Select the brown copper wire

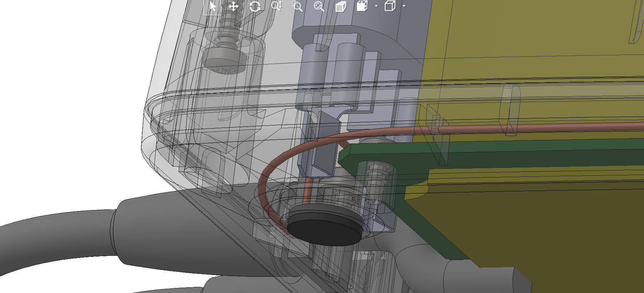coord(498,127)
